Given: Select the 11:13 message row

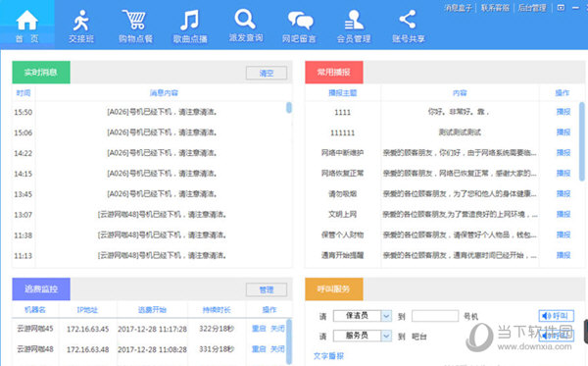Looking at the screenshot, I should tap(152, 256).
